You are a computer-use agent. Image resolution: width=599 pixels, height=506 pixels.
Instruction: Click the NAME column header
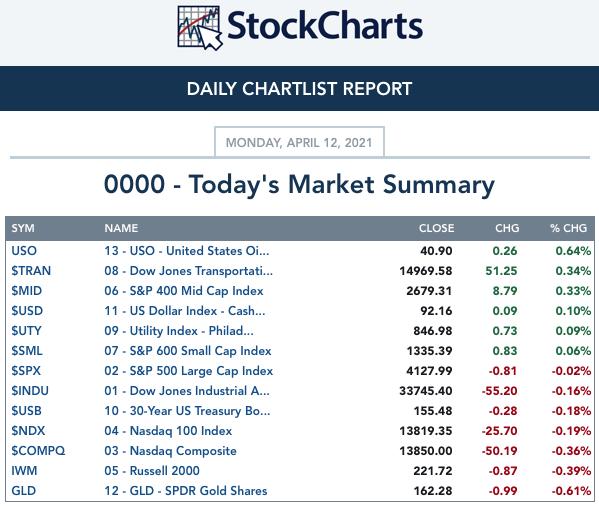[121, 228]
